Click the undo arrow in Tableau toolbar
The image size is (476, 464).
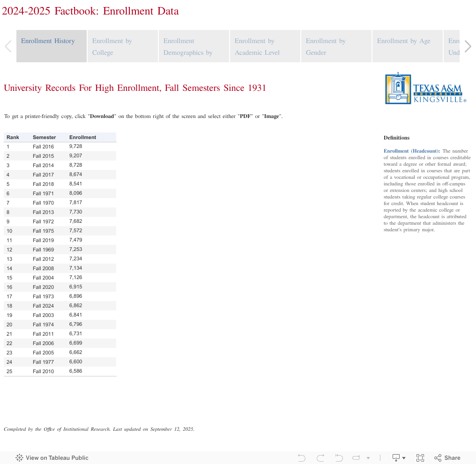point(301,457)
